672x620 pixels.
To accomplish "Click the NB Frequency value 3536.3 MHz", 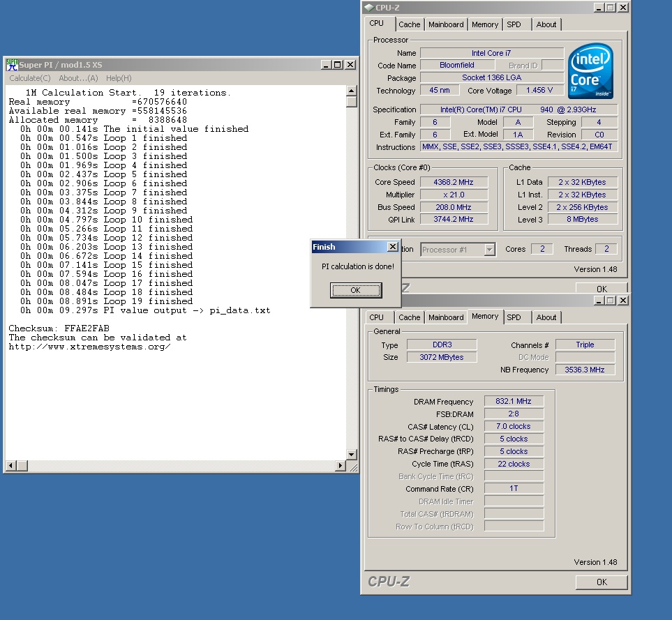I will [585, 370].
